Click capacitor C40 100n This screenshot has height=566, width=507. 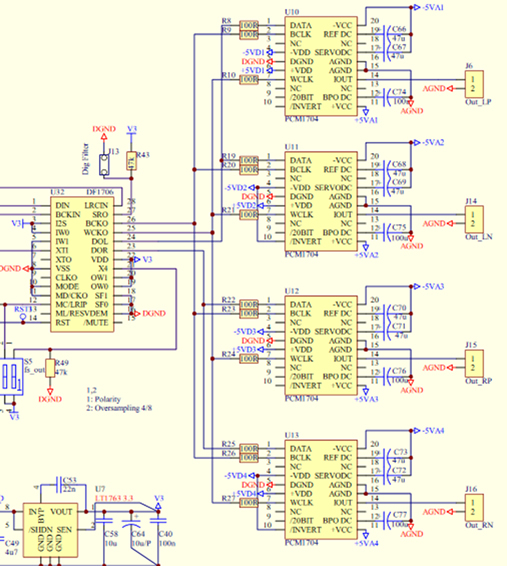click(158, 521)
